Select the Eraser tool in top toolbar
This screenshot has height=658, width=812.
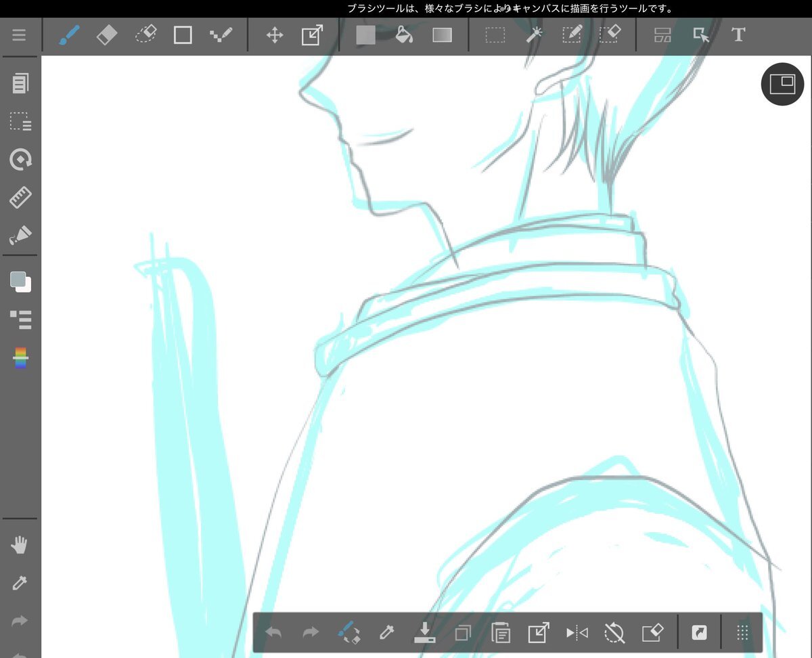click(x=107, y=35)
